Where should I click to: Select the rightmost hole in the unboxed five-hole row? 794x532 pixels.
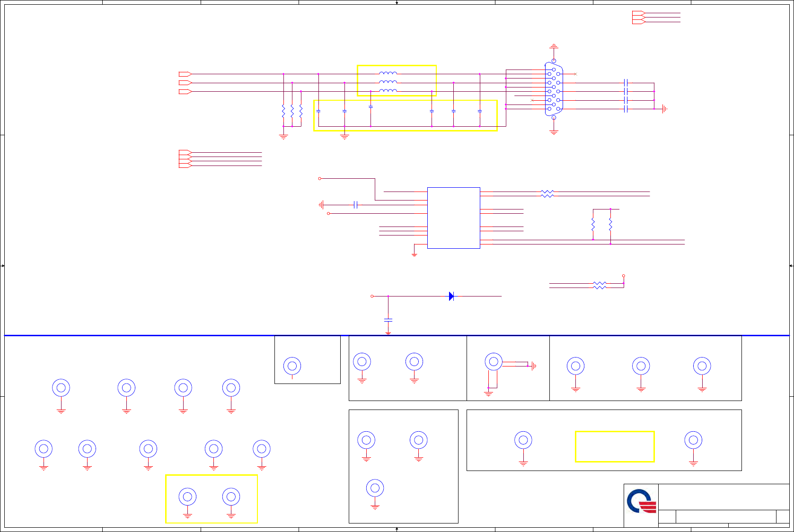[x=262, y=449]
